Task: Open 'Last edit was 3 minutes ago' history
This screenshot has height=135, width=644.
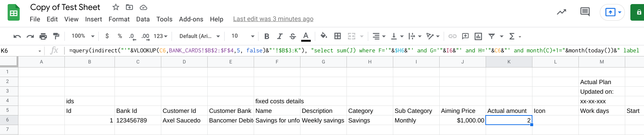Action: (273, 19)
